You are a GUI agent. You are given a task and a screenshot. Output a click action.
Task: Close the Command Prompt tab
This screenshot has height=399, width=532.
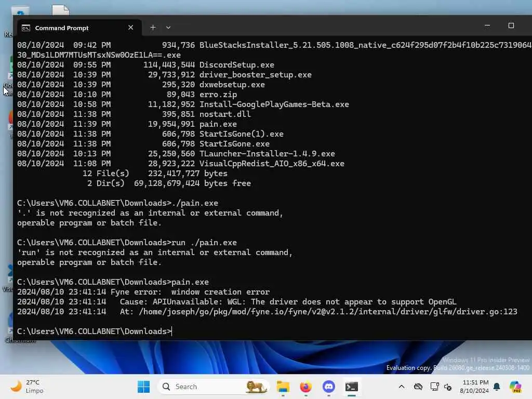point(130,28)
